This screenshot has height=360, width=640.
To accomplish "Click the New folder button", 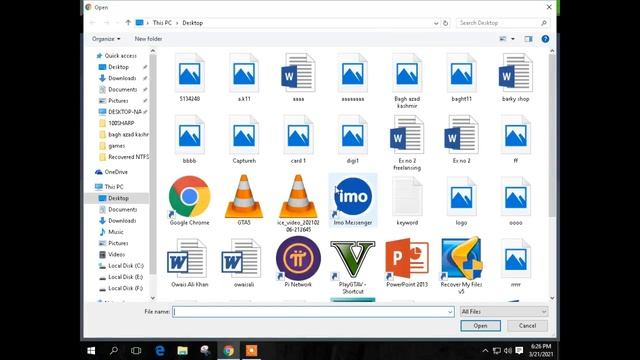I will coord(148,39).
